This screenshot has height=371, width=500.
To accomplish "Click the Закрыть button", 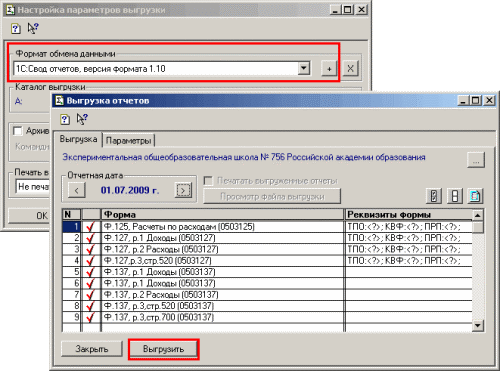I will [92, 349].
